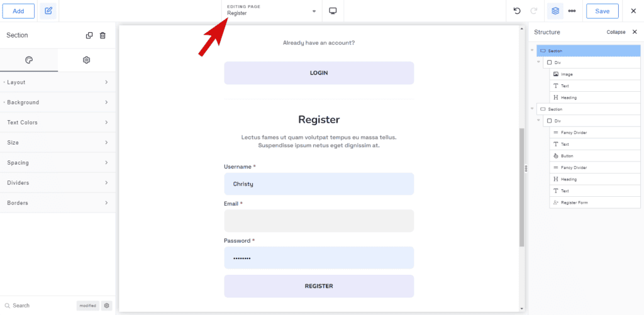Duplicate the selected Section

89,35
